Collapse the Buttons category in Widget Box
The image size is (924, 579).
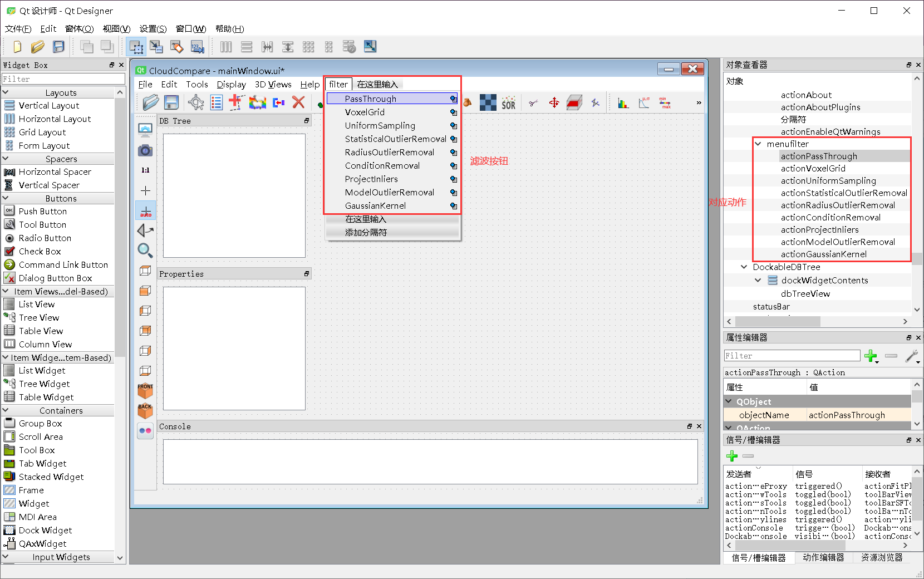(x=6, y=199)
